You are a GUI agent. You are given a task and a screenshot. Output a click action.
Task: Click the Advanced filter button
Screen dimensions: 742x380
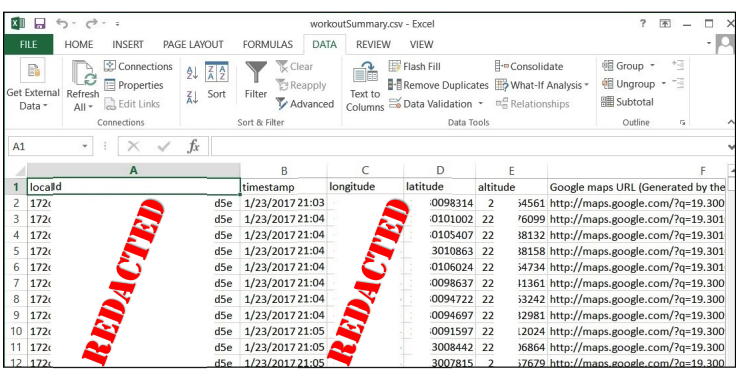coord(305,104)
